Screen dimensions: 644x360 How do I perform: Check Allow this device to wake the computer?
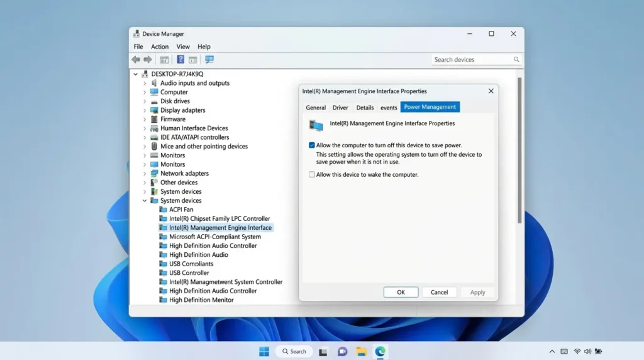[x=312, y=175]
